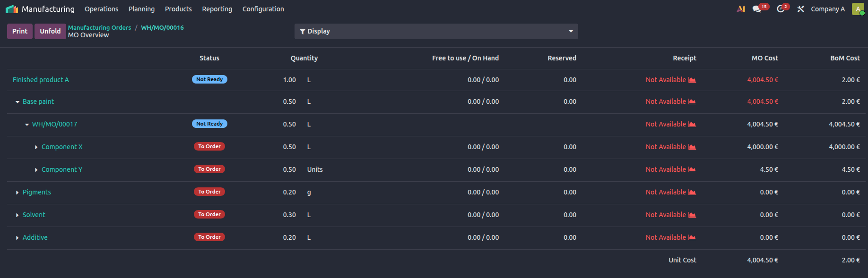
Task: Click the Print button
Action: pos(20,31)
